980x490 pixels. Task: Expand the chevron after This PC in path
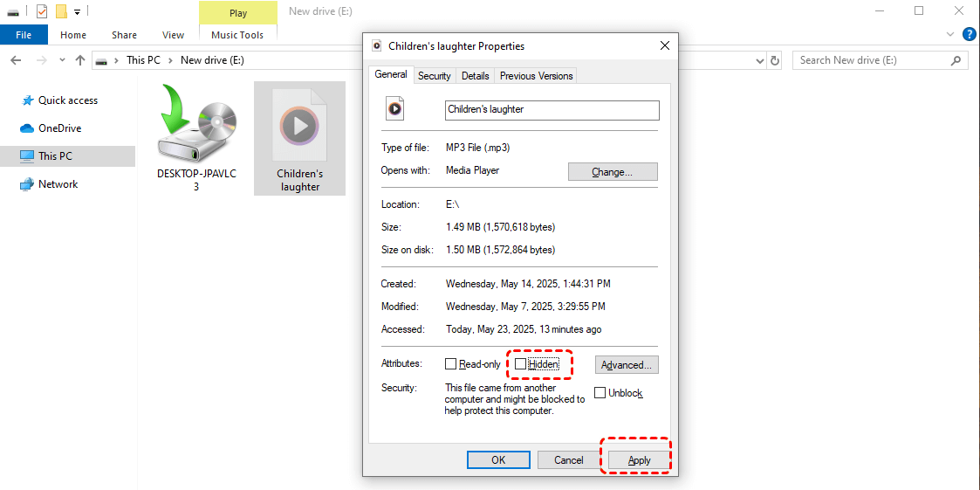click(171, 60)
